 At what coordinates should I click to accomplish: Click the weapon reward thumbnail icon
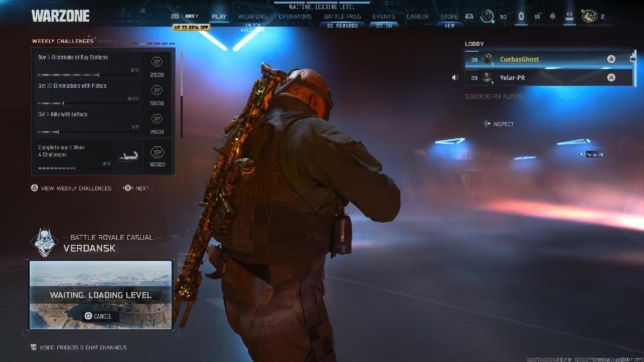[127, 157]
